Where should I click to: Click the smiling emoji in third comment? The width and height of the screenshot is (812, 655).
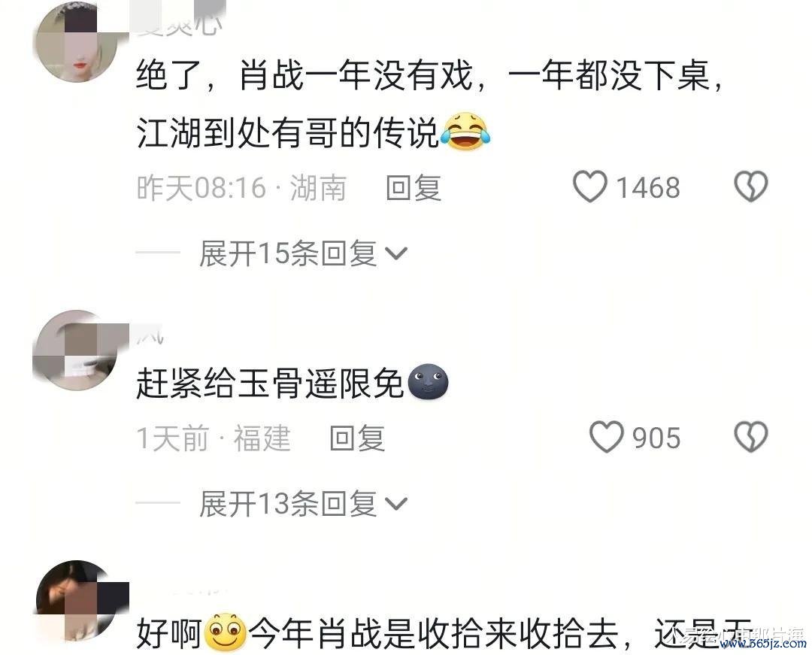point(226,632)
